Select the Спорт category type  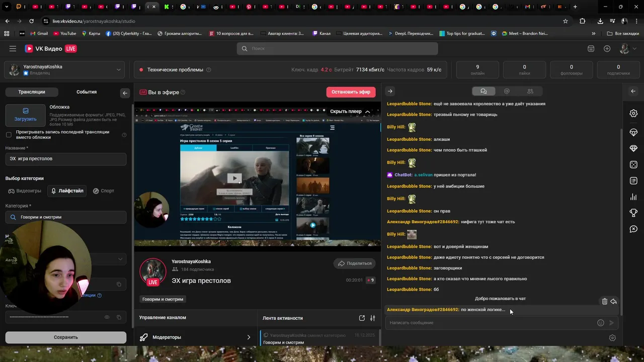coord(104,191)
